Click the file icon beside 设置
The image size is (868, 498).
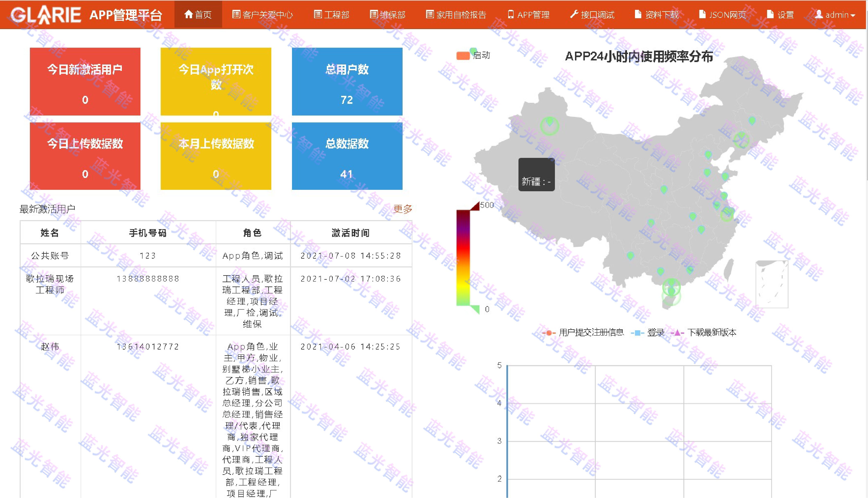click(x=770, y=14)
